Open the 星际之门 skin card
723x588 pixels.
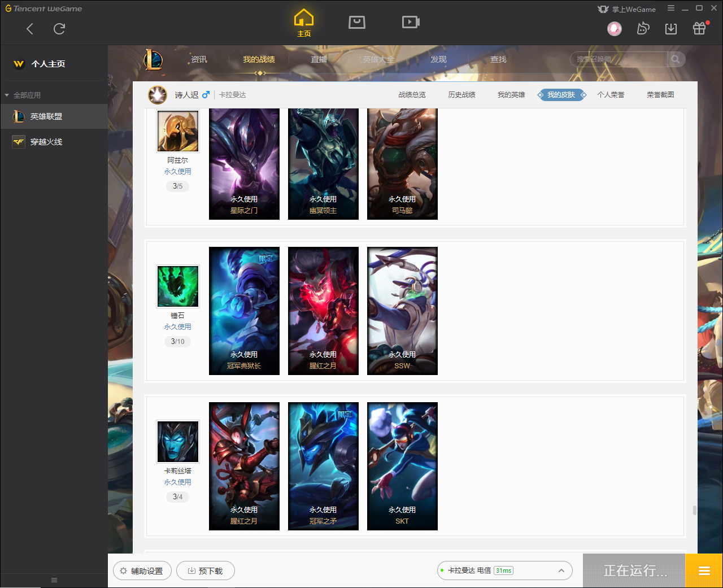point(244,164)
